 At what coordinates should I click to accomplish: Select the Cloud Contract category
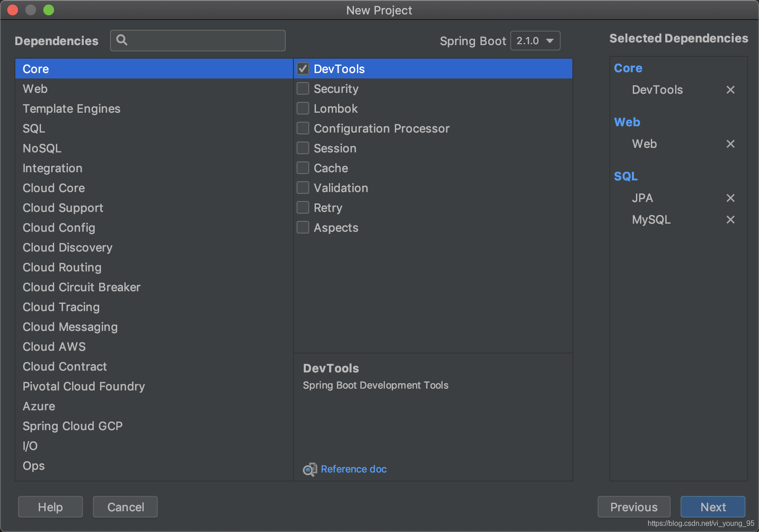[x=154, y=367]
